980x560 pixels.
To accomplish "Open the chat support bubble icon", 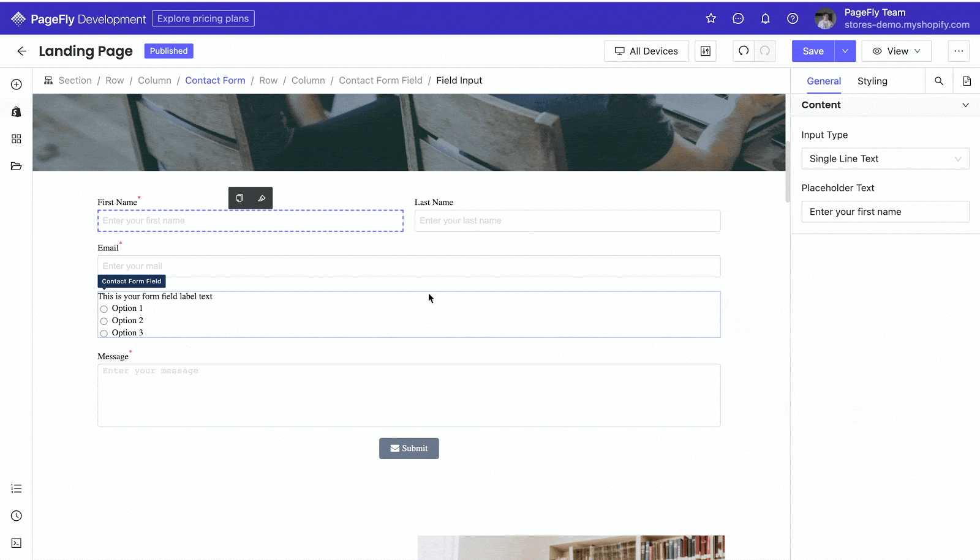I will tap(738, 18).
